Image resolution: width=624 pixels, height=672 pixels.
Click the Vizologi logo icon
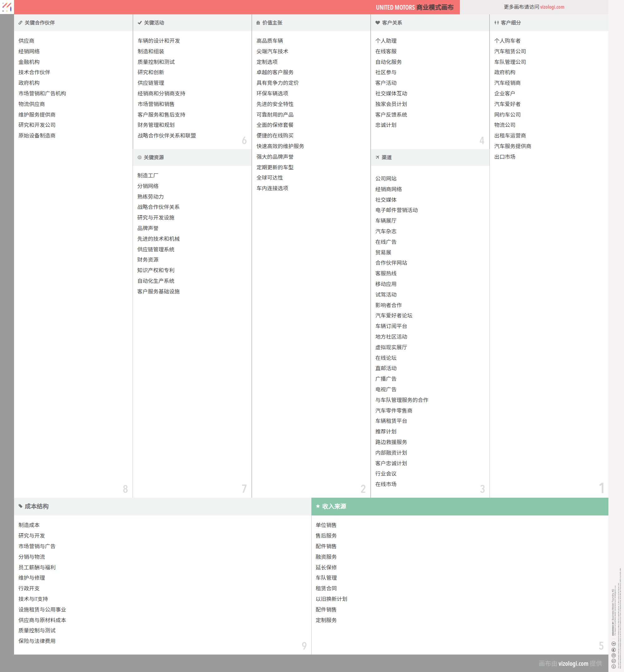click(x=7, y=7)
